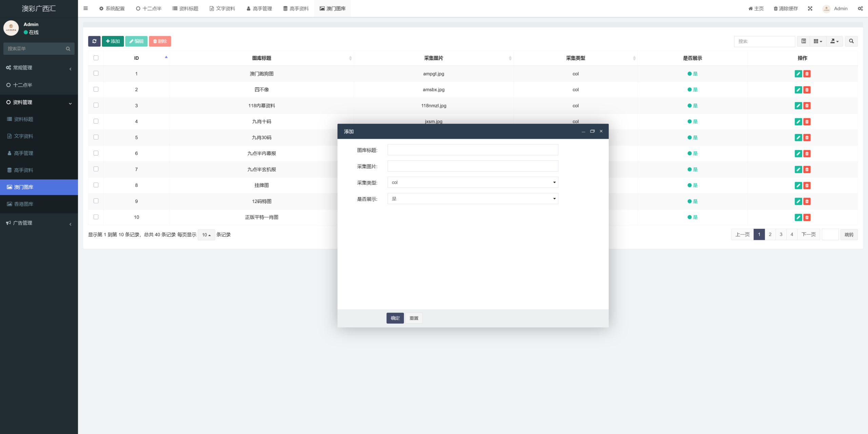Open the columns selector dropdown

click(x=818, y=41)
